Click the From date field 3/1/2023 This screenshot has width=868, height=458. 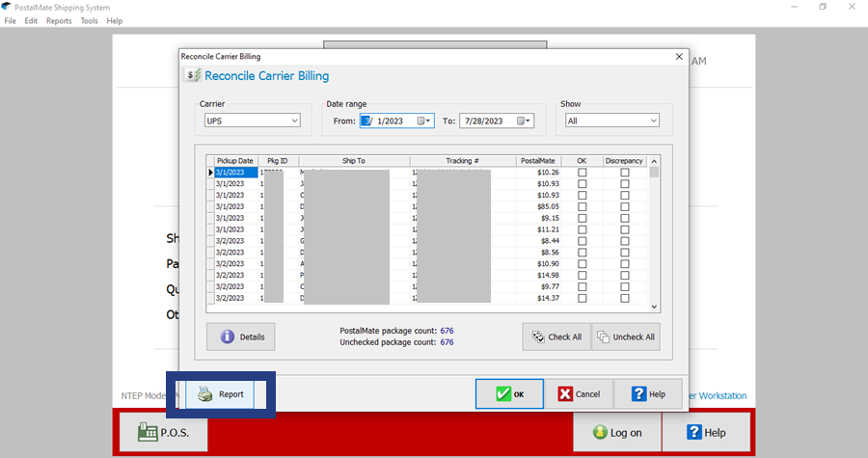pos(396,121)
